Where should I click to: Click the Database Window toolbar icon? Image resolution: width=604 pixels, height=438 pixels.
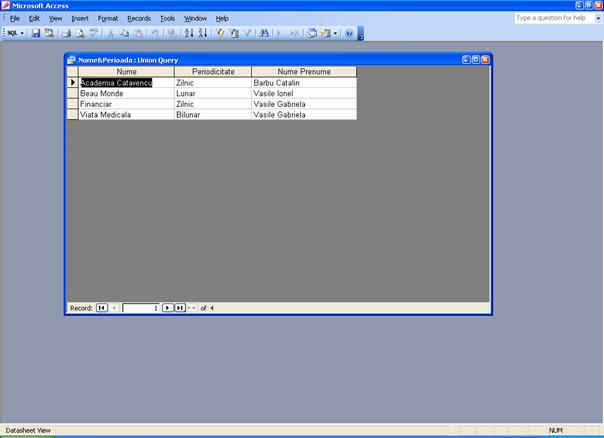[311, 33]
